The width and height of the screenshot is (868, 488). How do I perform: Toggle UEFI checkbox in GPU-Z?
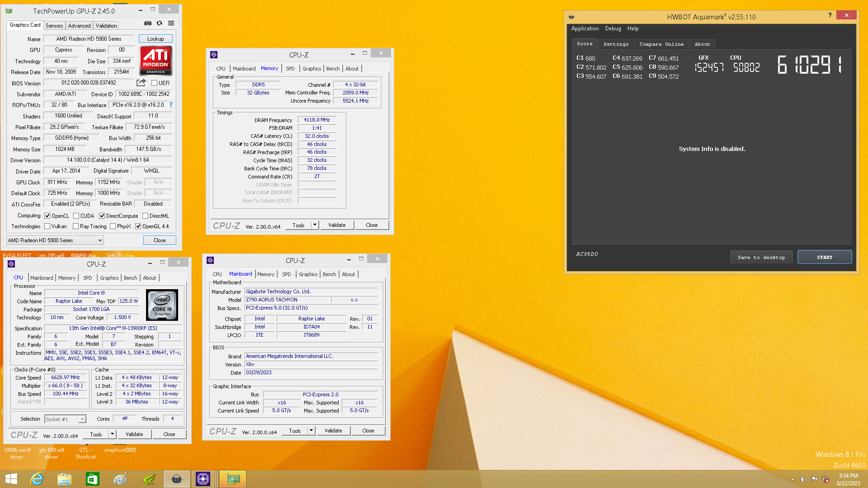[154, 83]
